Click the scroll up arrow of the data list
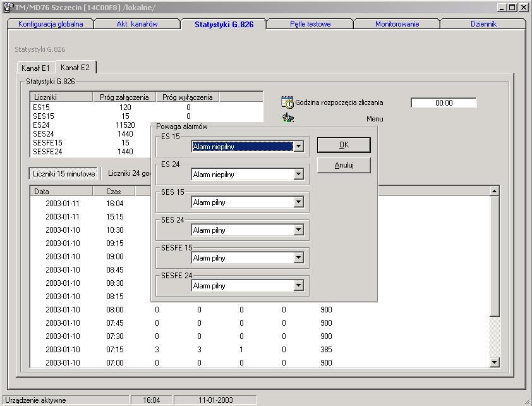This screenshot has width=532, height=406. (495, 191)
